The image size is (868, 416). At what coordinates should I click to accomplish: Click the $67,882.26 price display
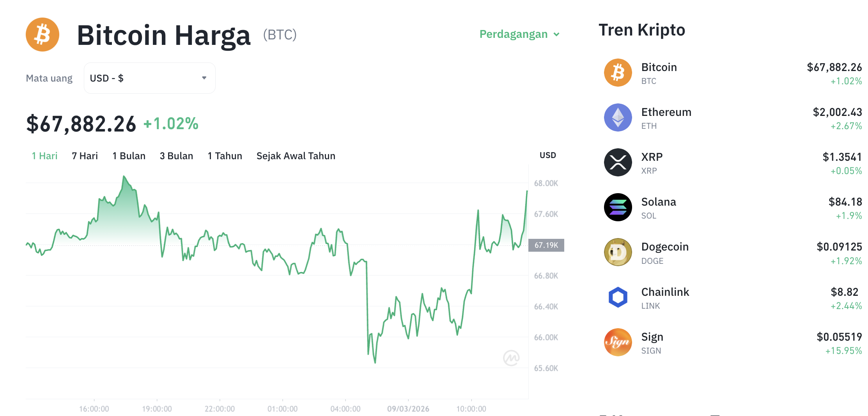click(80, 123)
